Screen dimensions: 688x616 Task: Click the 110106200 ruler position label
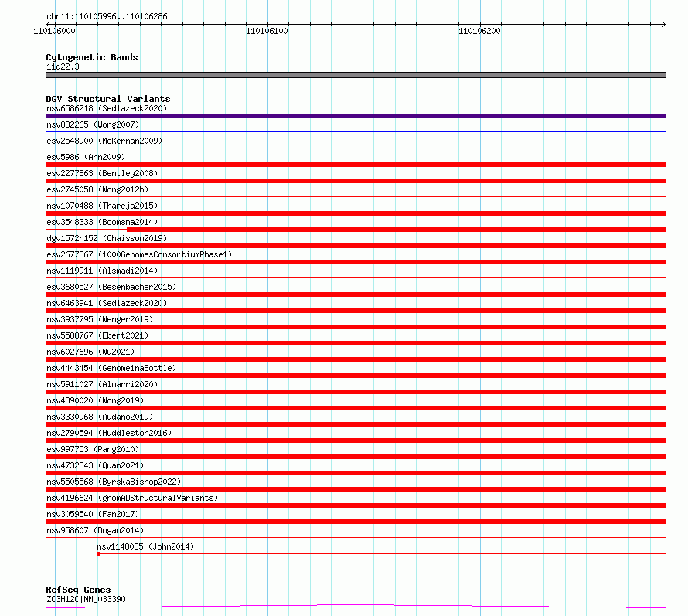click(479, 31)
